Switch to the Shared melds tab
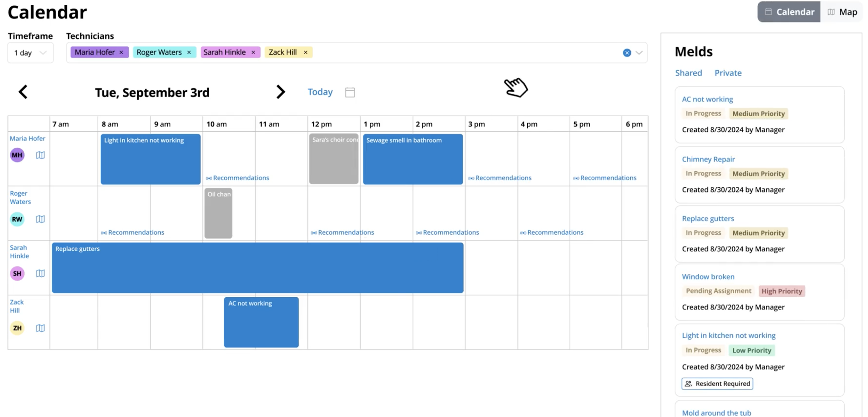The height and width of the screenshot is (417, 868). 688,73
